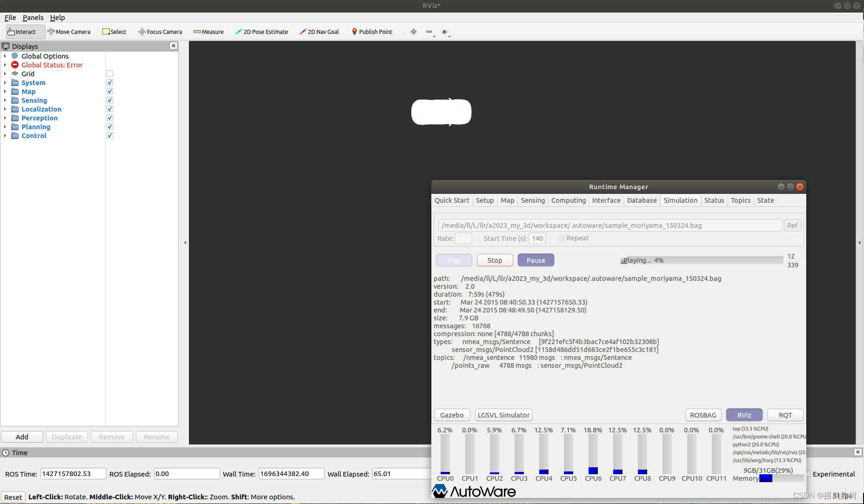
Task: Click the zoom-in plus icon on the toolbar
Action: point(413,31)
